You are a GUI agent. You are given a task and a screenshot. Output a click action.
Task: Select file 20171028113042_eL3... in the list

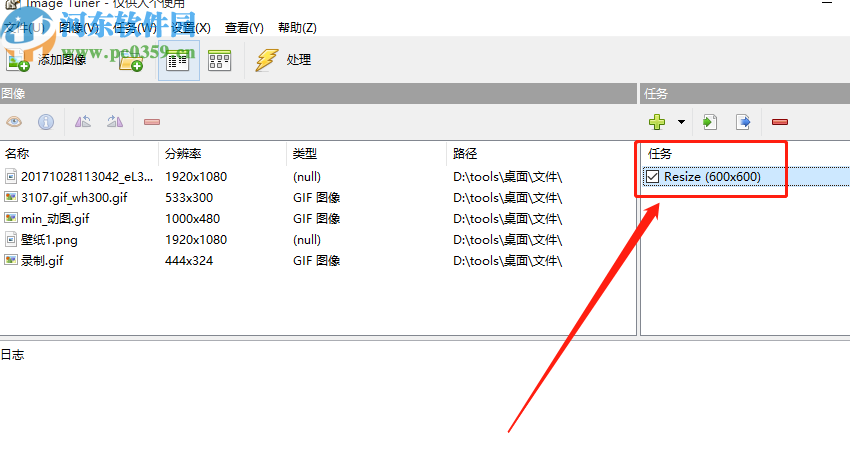(x=87, y=177)
